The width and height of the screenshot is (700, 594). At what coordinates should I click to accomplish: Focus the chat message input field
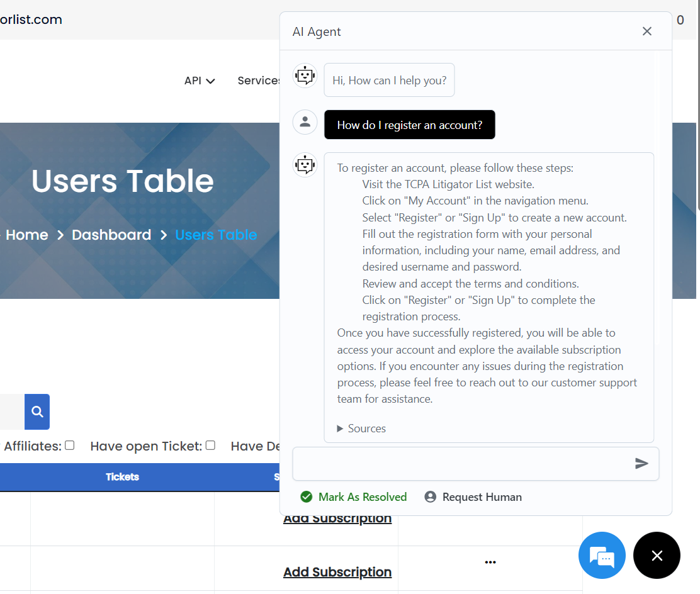pos(463,464)
